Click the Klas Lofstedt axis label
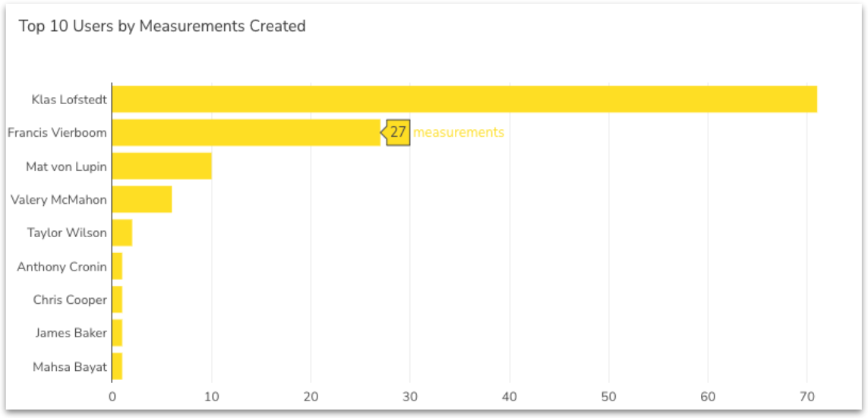The width and height of the screenshot is (868, 418). click(69, 100)
